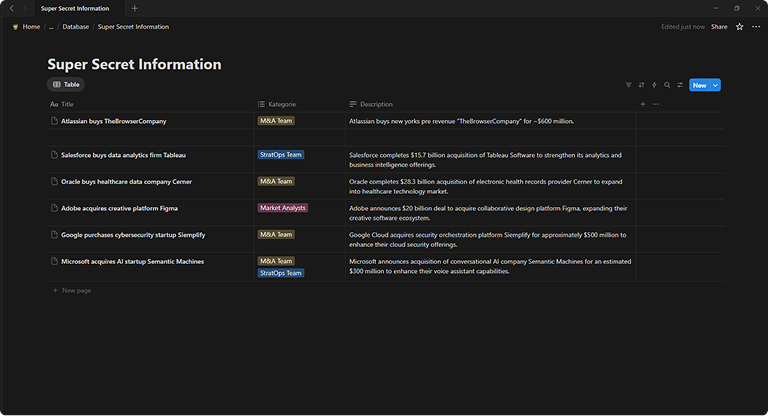Switch to the Table view tab

(66, 84)
